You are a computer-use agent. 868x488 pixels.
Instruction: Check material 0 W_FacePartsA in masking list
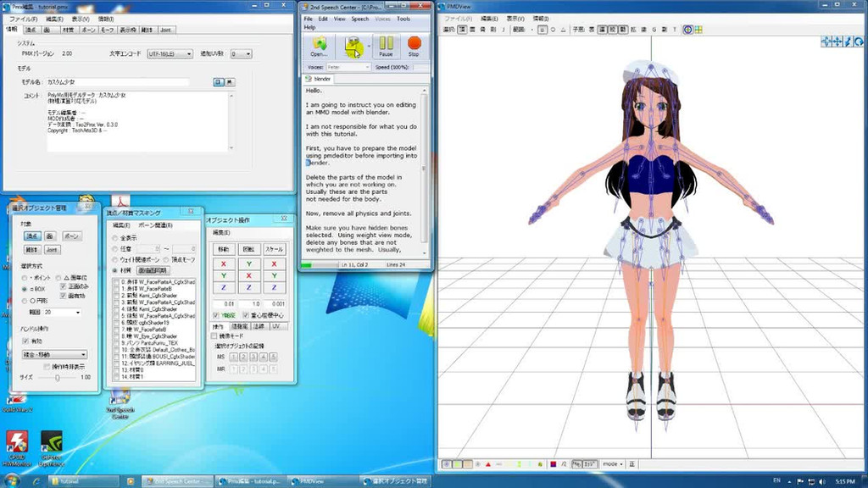click(115, 282)
